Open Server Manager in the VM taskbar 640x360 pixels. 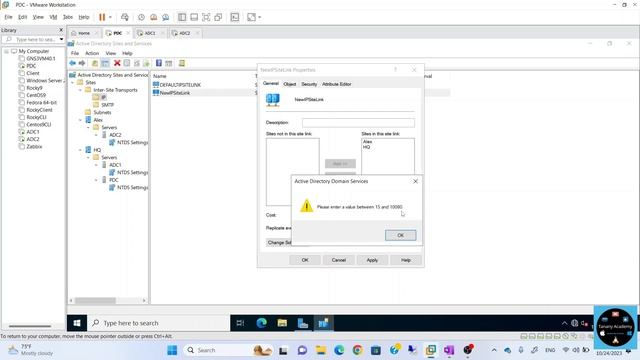[x=303, y=323]
